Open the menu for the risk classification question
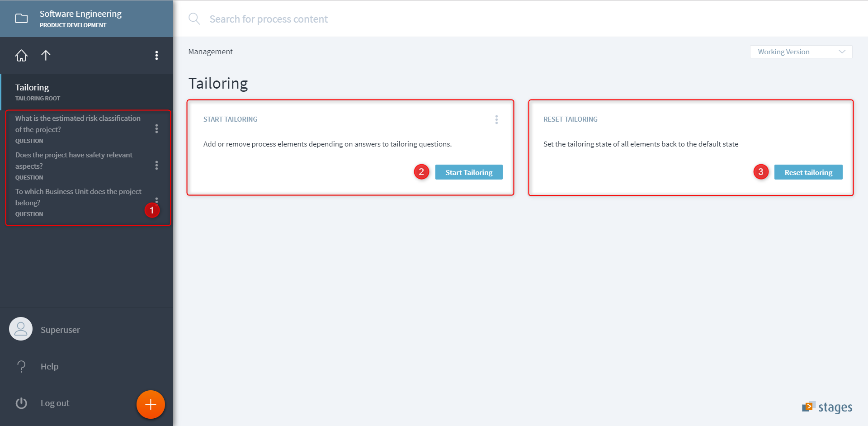Image resolution: width=868 pixels, height=426 pixels. click(x=156, y=129)
